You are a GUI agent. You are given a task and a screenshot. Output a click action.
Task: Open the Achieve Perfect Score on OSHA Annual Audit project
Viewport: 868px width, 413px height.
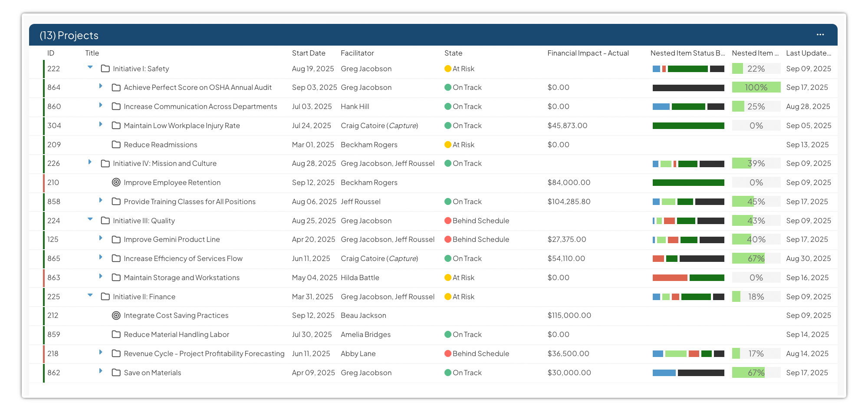197,87
